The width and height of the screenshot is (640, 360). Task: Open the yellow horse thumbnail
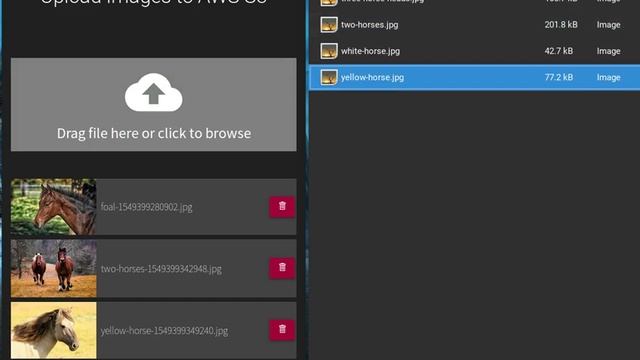point(53,330)
